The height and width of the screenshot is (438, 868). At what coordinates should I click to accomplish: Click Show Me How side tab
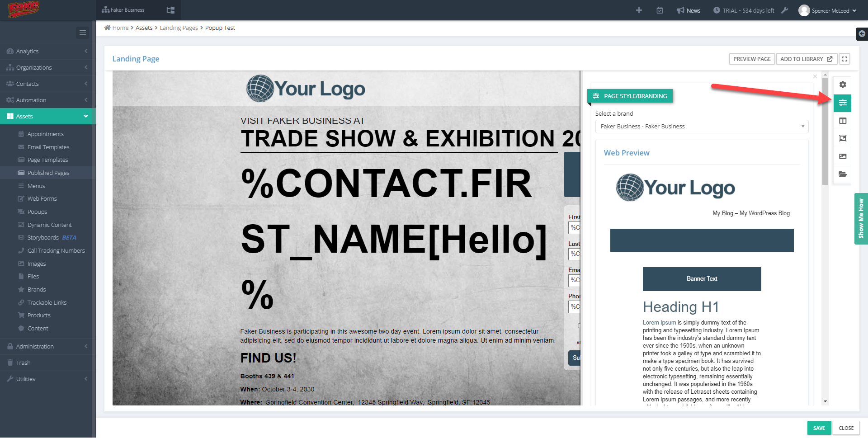[861, 219]
